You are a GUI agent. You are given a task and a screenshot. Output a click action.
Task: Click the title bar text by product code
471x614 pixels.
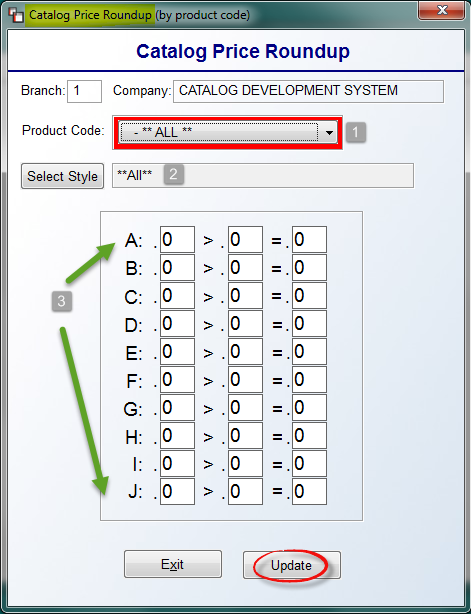pyautogui.click(x=202, y=15)
